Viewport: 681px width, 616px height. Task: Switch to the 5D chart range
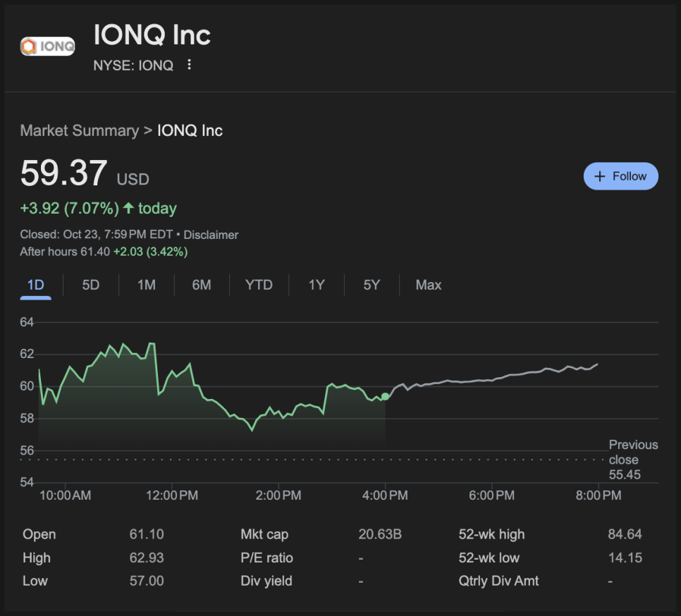91,285
